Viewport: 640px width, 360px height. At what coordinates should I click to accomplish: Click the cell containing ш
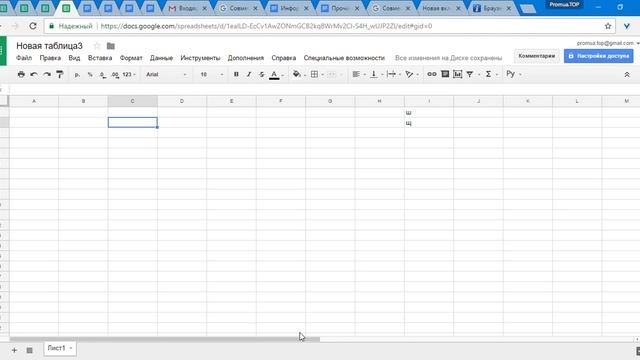429,112
